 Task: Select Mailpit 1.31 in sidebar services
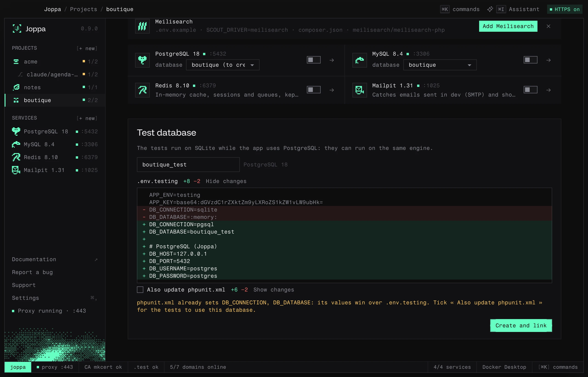coord(55,170)
